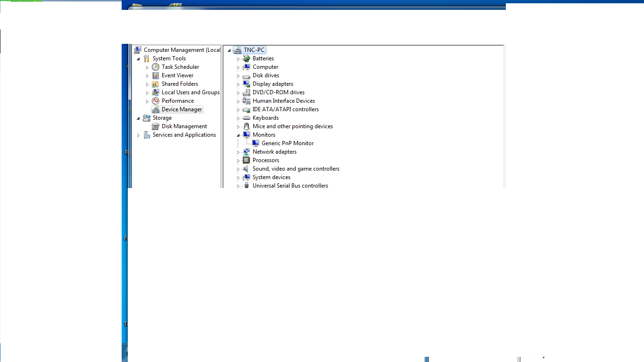Click the TNC-PC computer icon

click(x=237, y=50)
